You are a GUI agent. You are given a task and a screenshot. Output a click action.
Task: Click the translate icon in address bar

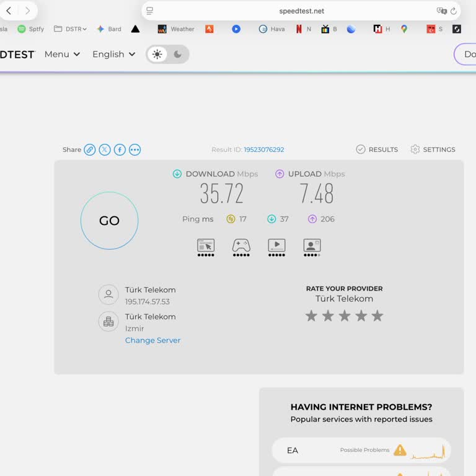[x=441, y=11]
